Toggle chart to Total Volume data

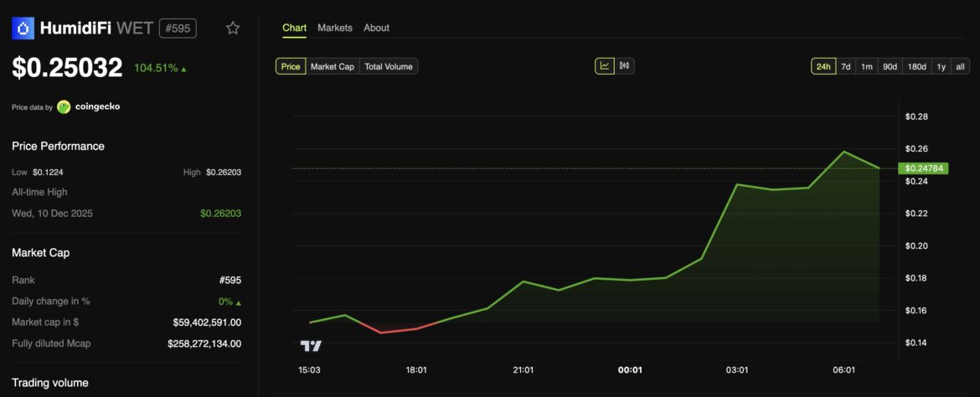click(389, 66)
